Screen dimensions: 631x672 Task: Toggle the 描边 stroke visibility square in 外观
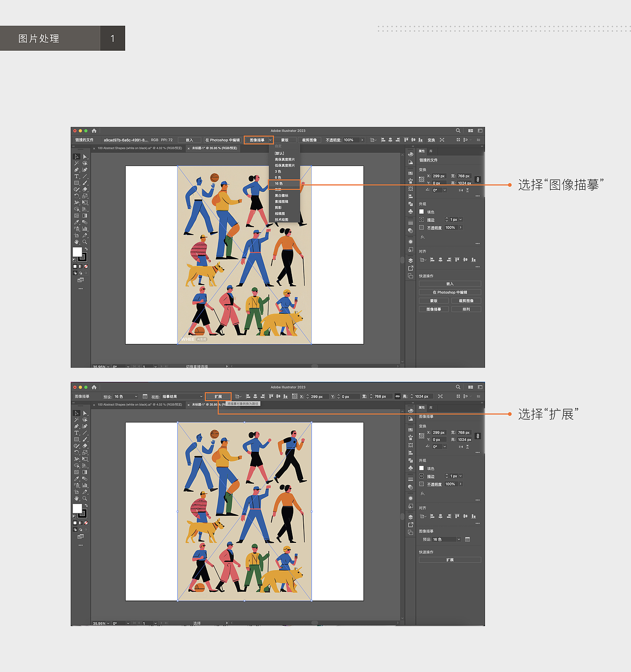coord(421,220)
